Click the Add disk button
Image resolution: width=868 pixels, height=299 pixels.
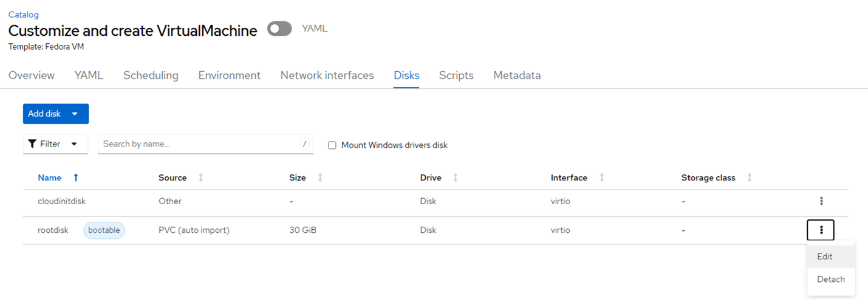pyautogui.click(x=56, y=114)
